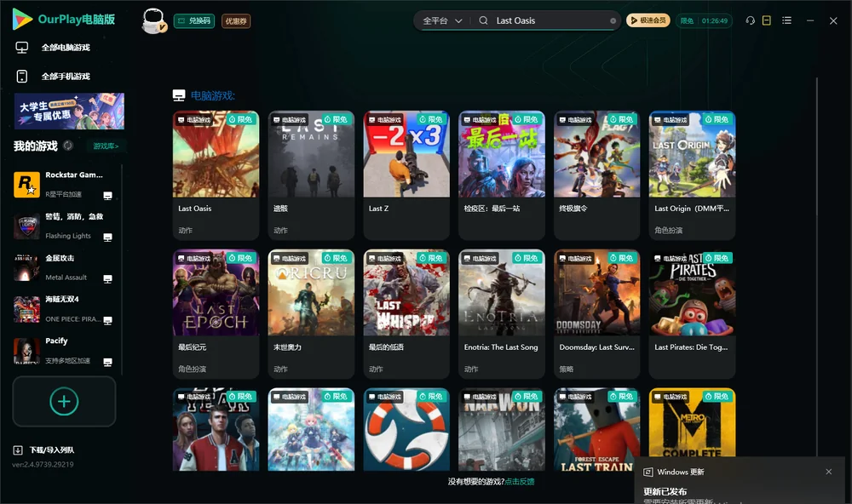Open the 检疫区:最后一站 game card

click(x=502, y=175)
